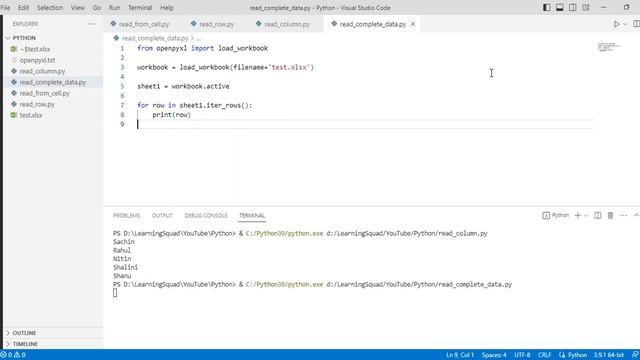Click the Python terminal profile label
The height and width of the screenshot is (360, 640).
pyautogui.click(x=556, y=215)
